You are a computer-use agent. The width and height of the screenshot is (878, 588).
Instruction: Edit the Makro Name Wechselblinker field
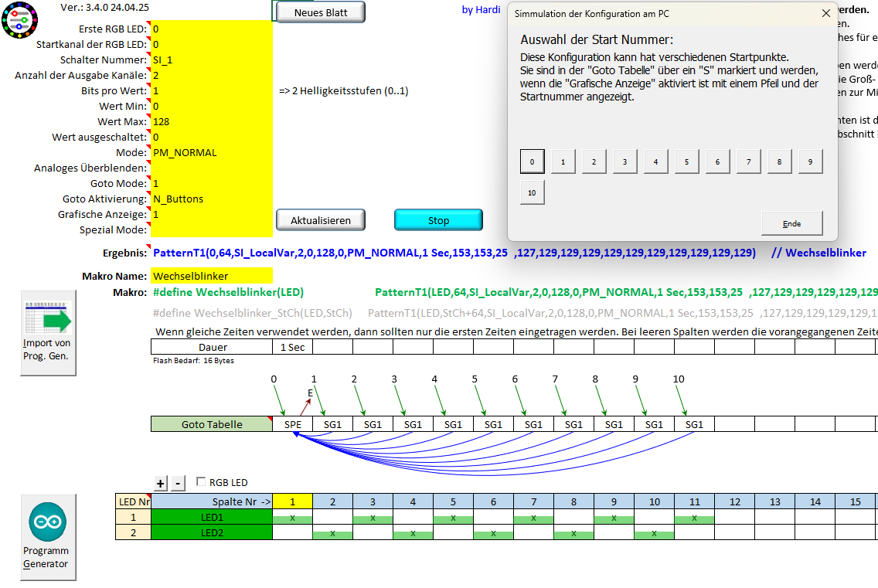pos(212,276)
